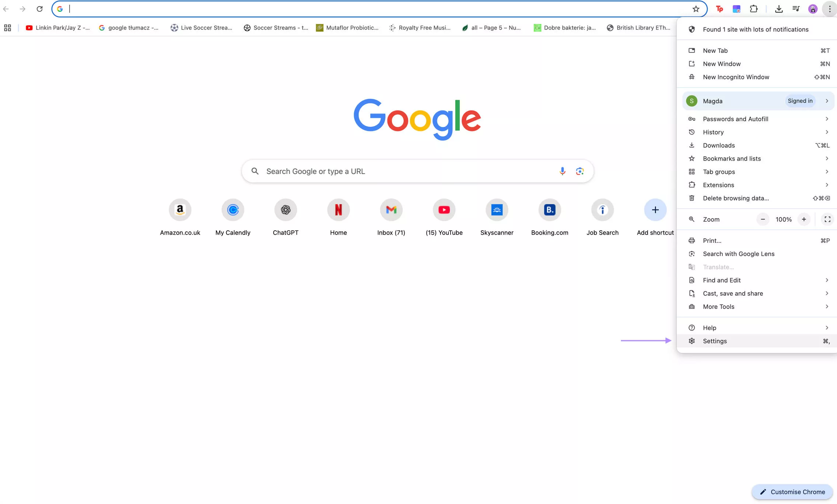The image size is (837, 504).
Task: Expand the Find and Edit submenu
Action: click(x=758, y=280)
